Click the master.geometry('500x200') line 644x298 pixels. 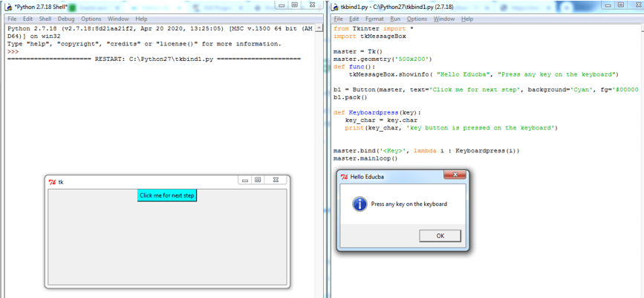point(383,59)
